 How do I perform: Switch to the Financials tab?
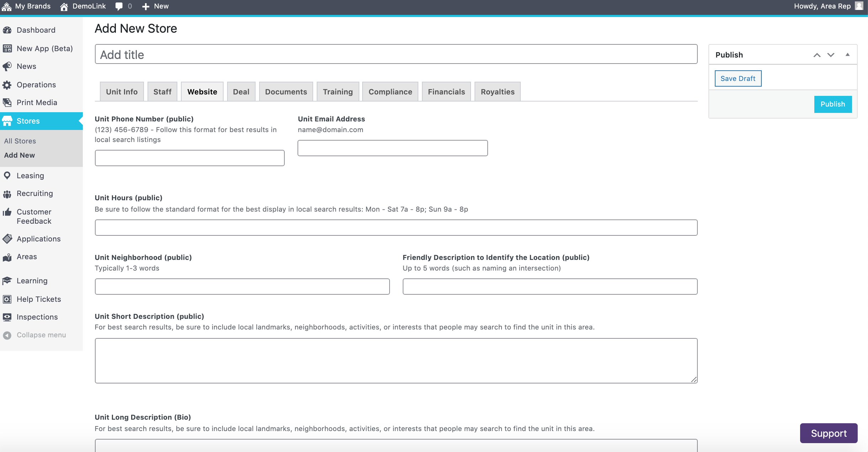tap(447, 91)
